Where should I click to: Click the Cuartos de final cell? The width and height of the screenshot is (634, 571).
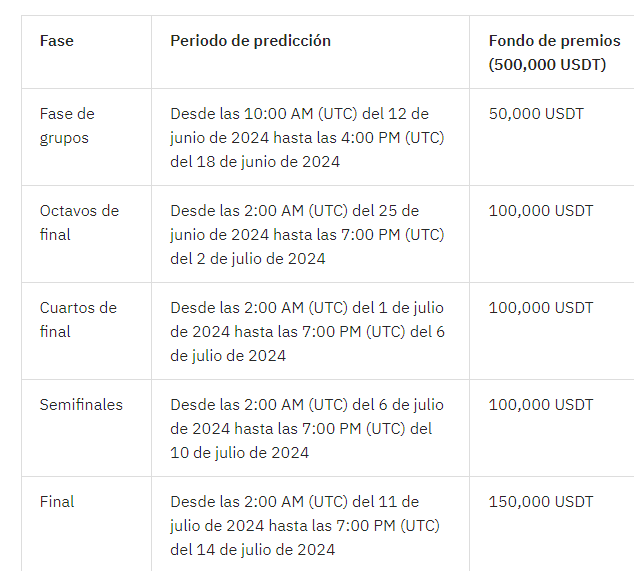tap(78, 320)
